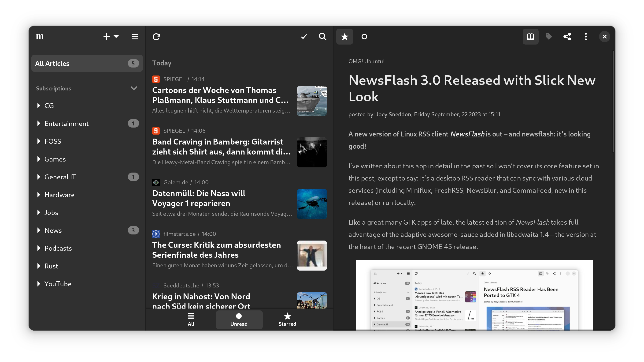Click the All Articles count badge 5
This screenshot has height=362, width=644.
(133, 63)
